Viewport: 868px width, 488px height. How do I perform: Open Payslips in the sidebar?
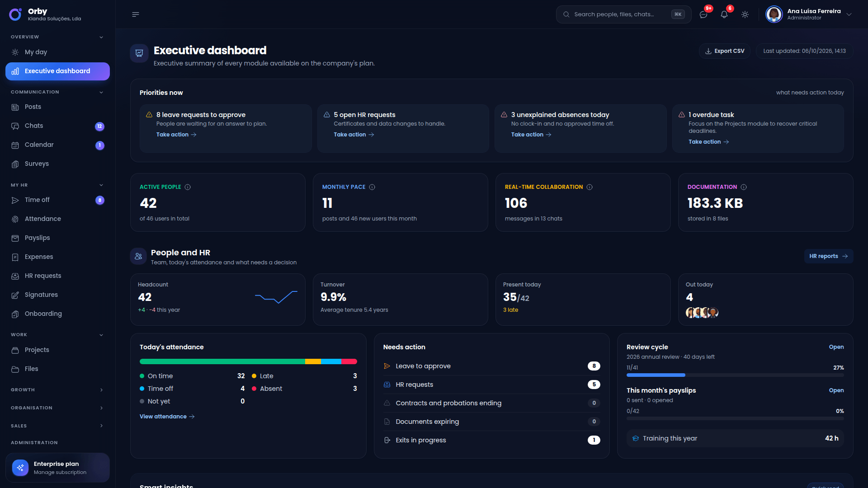coord(57,238)
